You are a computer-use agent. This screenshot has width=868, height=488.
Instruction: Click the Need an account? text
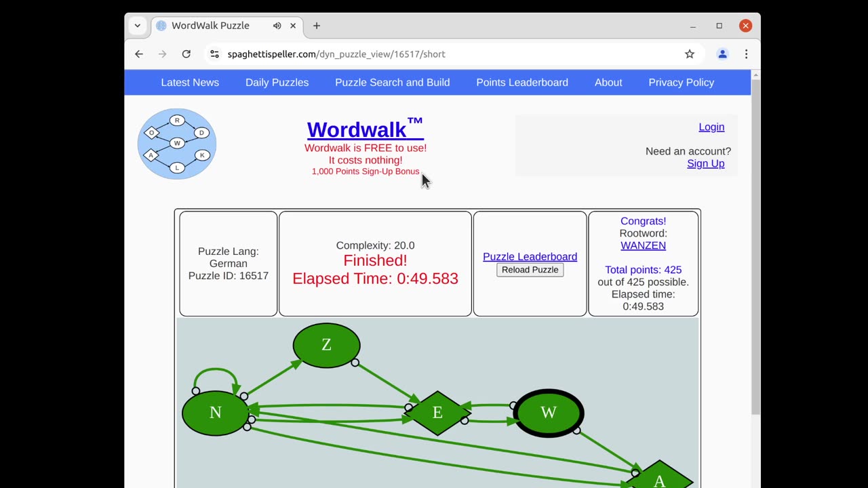[x=688, y=151]
